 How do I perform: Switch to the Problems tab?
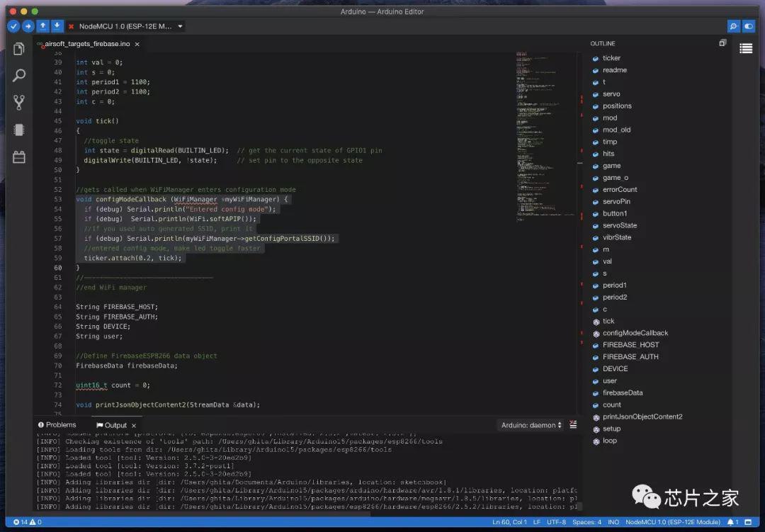57,424
